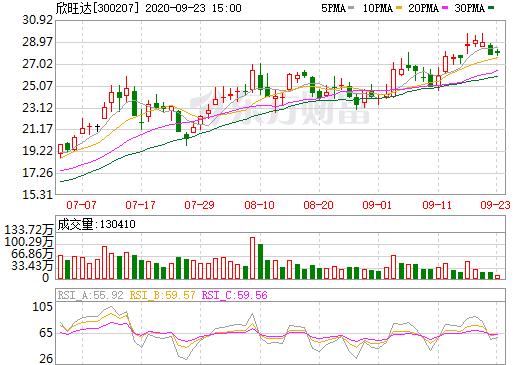This screenshot has height=365, width=520.
Task: Click the yellow 10PMA color swatch
Action: click(399, 8)
